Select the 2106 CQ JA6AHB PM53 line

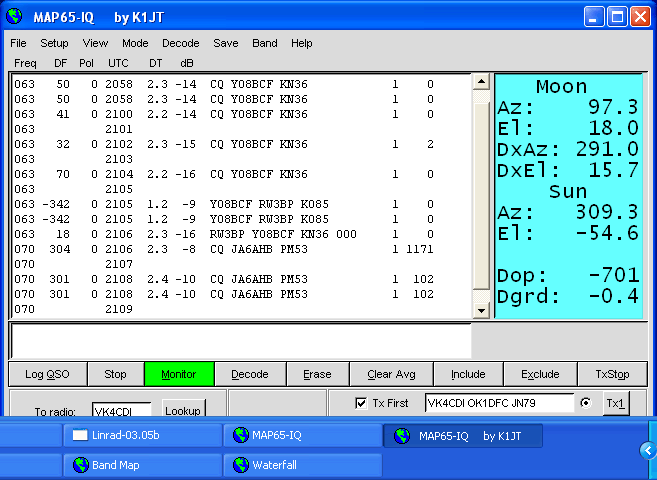tap(224, 249)
